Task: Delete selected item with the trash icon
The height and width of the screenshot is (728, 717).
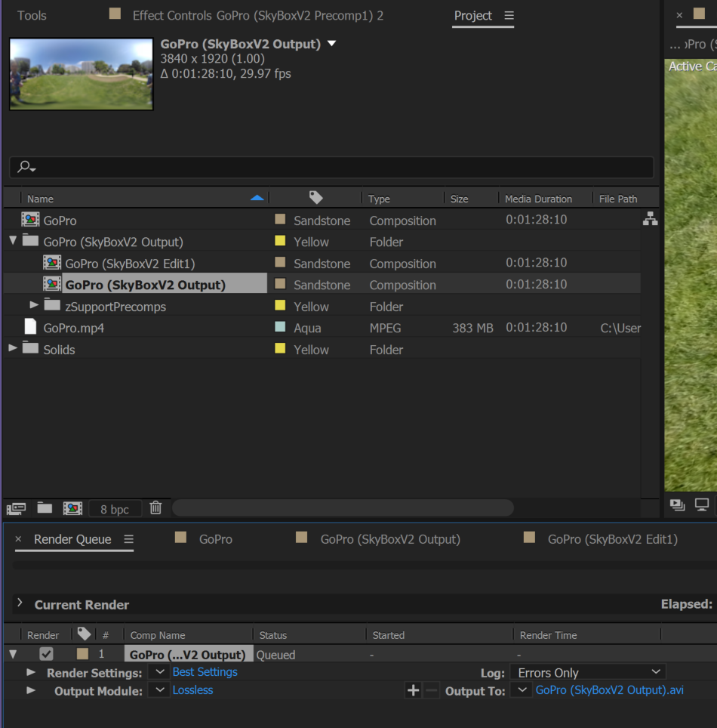Action: coord(156,508)
